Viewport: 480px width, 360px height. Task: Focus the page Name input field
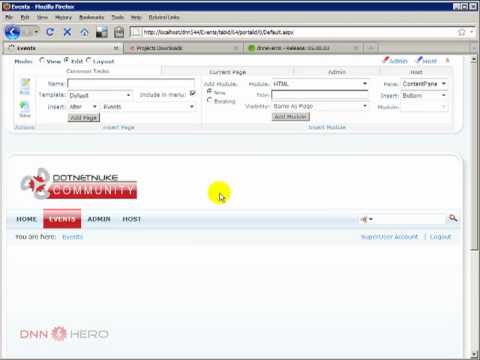tap(131, 83)
